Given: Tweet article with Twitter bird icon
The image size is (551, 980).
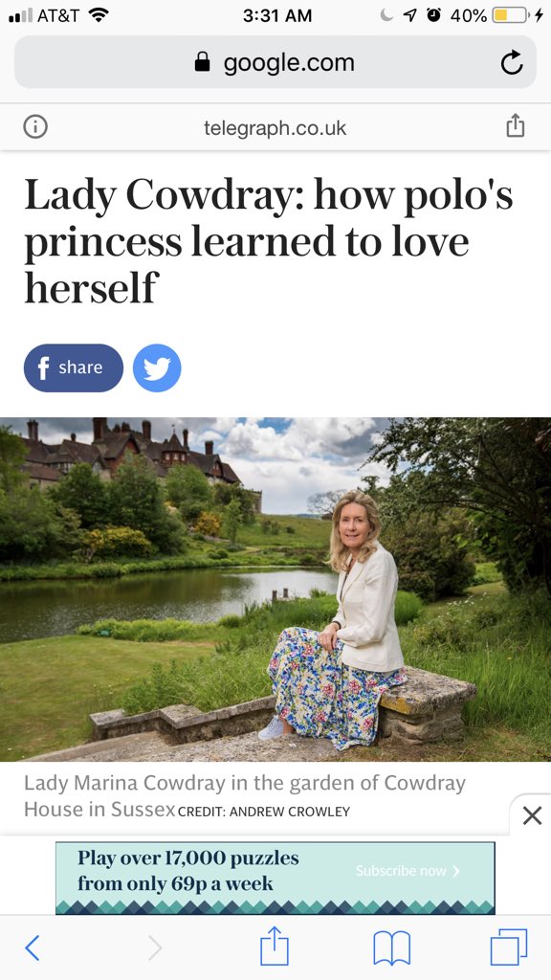Looking at the screenshot, I should click(x=157, y=367).
